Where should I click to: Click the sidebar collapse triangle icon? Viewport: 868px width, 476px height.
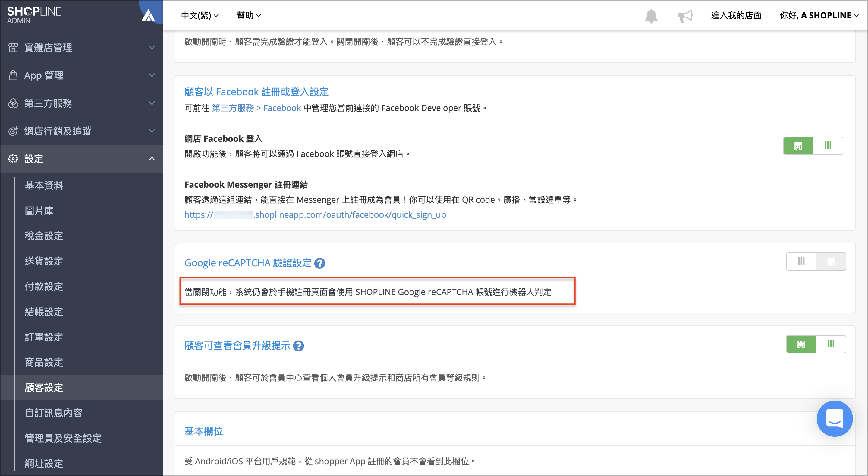click(x=148, y=15)
